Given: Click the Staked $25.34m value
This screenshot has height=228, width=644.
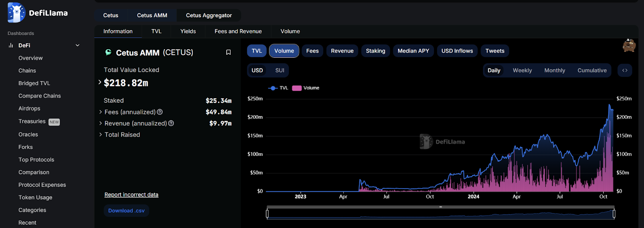Looking at the screenshot, I should pos(219,101).
